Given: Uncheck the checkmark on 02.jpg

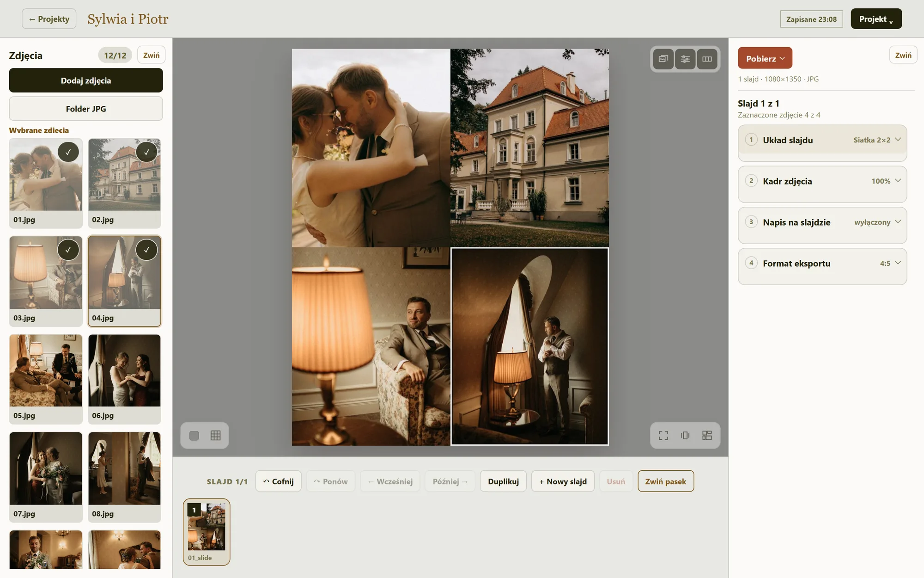Looking at the screenshot, I should point(146,152).
